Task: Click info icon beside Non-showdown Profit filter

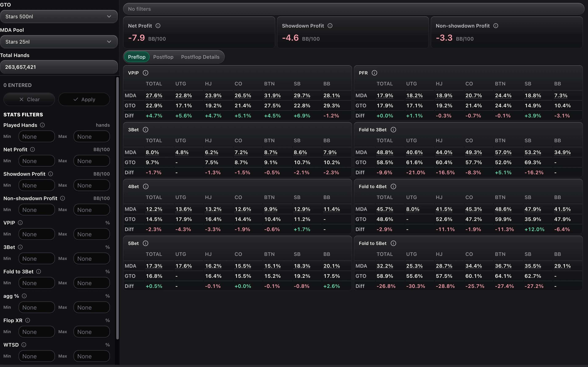Action: (62, 198)
